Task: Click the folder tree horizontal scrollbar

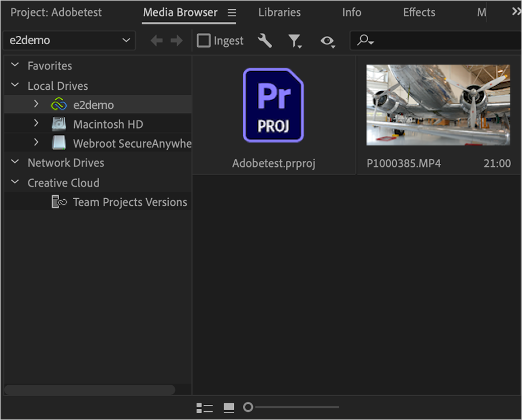Action: point(90,390)
